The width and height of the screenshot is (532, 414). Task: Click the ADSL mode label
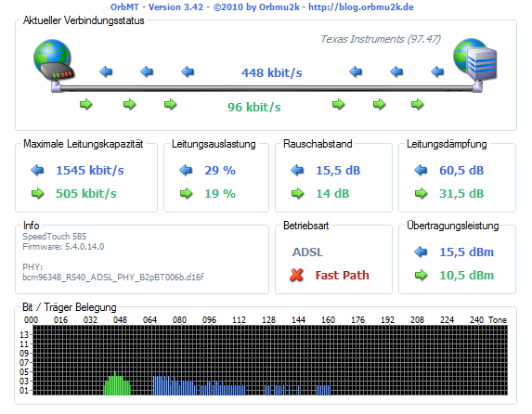click(x=307, y=252)
